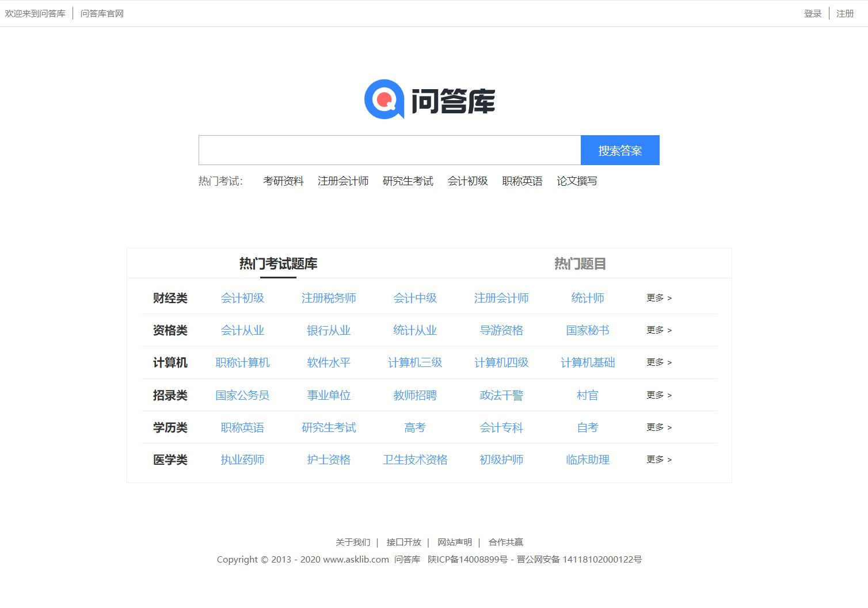
Task: Open 网站声明 footer link
Action: (455, 542)
